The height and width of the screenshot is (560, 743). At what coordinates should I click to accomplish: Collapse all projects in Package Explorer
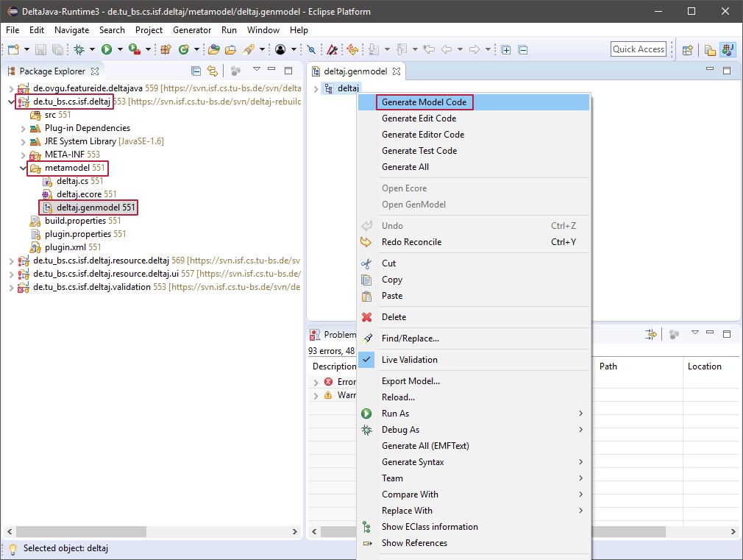[x=196, y=70]
